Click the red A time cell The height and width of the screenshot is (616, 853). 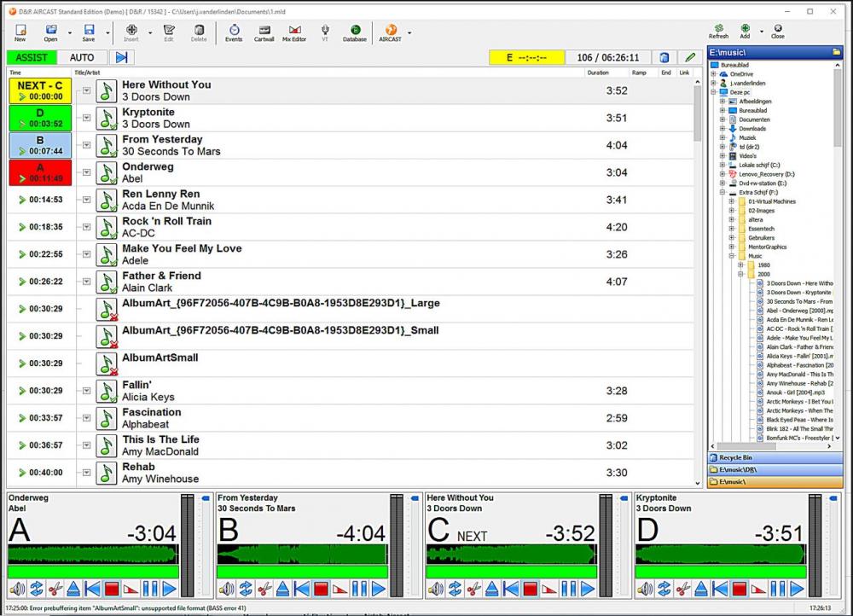coord(40,172)
